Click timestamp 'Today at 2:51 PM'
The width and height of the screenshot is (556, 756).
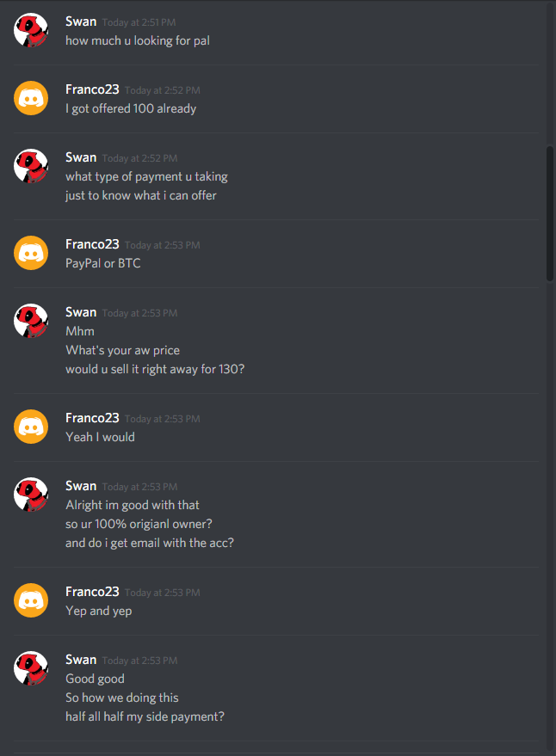tap(139, 22)
